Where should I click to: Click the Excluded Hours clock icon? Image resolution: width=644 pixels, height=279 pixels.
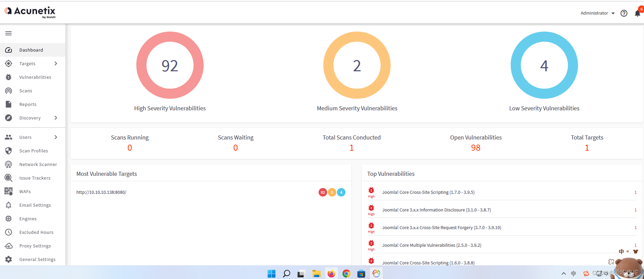[x=9, y=232]
